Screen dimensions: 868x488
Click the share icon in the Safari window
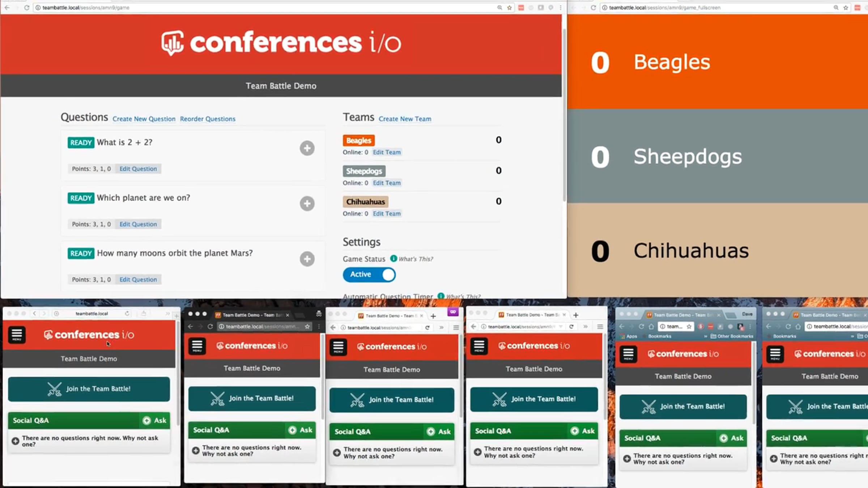tap(144, 313)
